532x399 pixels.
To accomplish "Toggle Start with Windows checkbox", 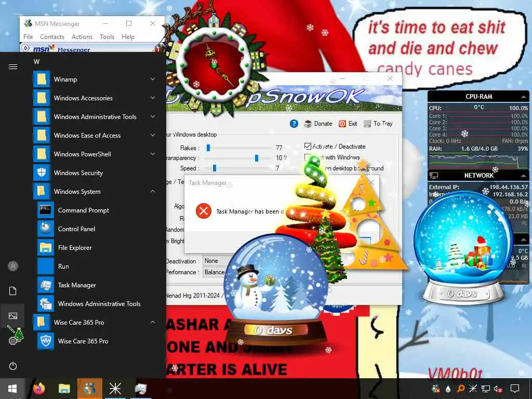I will tap(308, 157).
